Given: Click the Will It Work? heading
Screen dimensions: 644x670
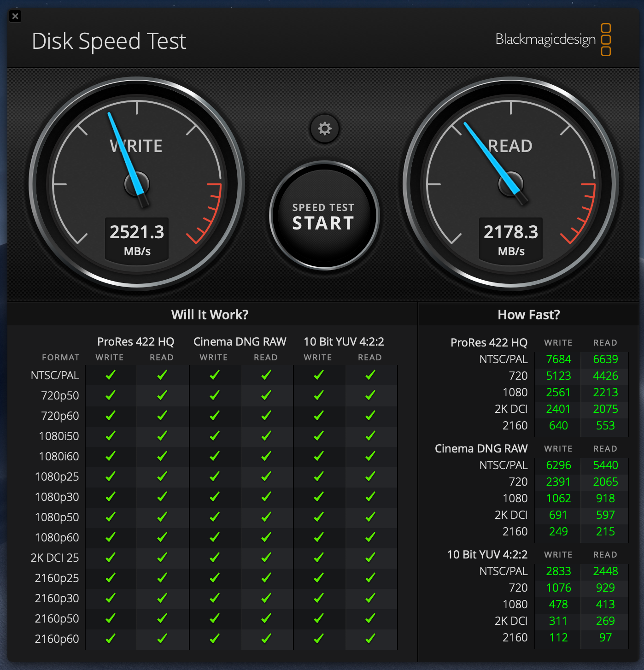Looking at the screenshot, I should pyautogui.click(x=210, y=315).
